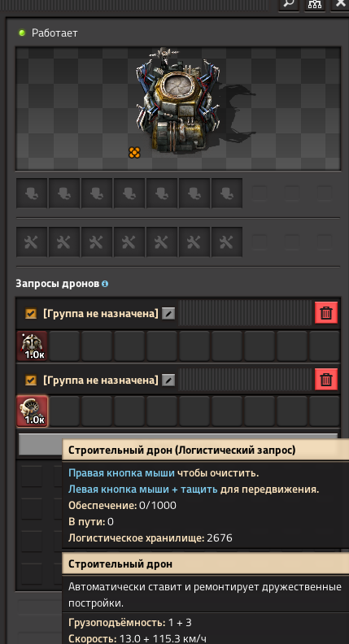The image size is (349, 644).
Task: Edit group name above logistic robot request
Action: pos(168,314)
